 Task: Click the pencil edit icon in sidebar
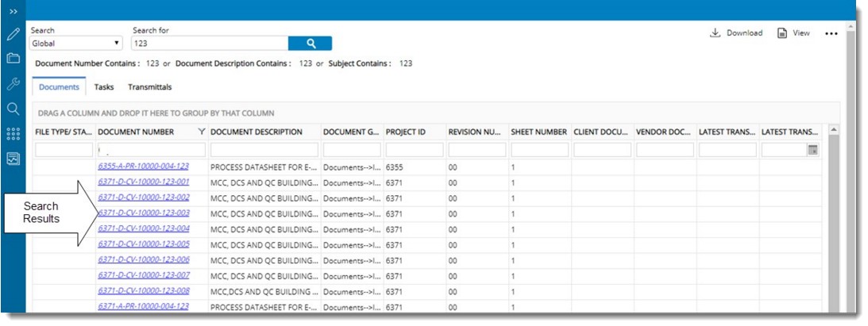13,34
